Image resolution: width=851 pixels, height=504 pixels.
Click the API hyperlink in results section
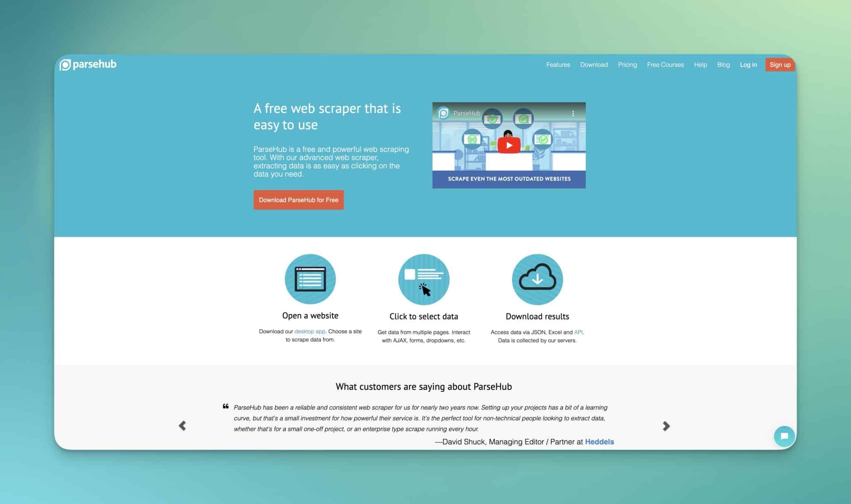(578, 331)
